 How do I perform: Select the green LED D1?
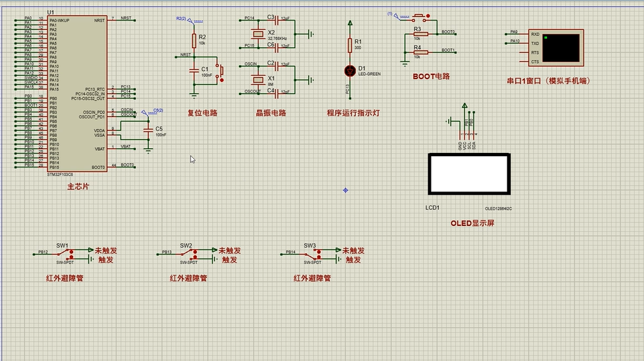[x=350, y=70]
